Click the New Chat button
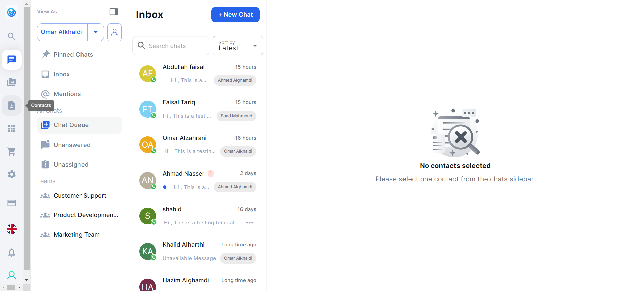This screenshot has width=644, height=291. coord(235,15)
